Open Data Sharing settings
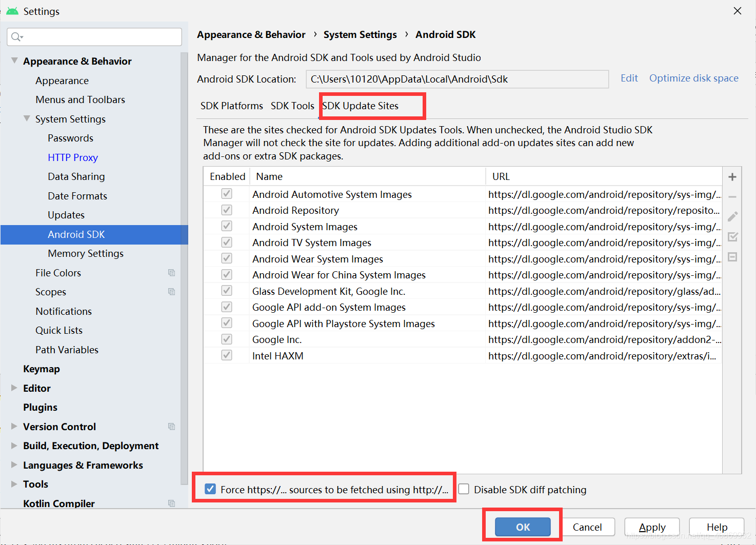This screenshot has width=756, height=545. (76, 176)
